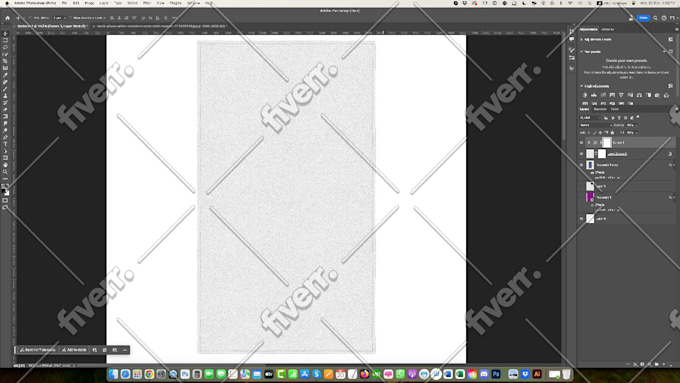Open the File menu
This screenshot has height=383, width=680.
point(64,3)
